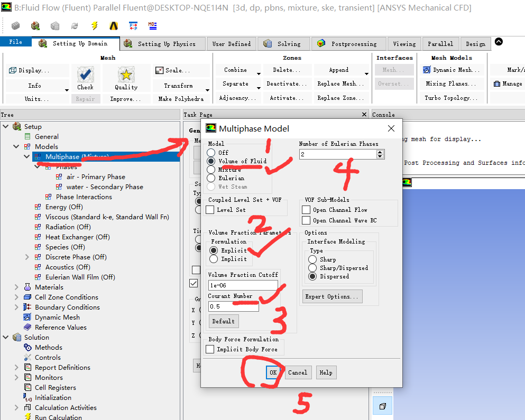Select Dispersed interface type
Screen dimensions: 525x420
pyautogui.click(x=312, y=276)
